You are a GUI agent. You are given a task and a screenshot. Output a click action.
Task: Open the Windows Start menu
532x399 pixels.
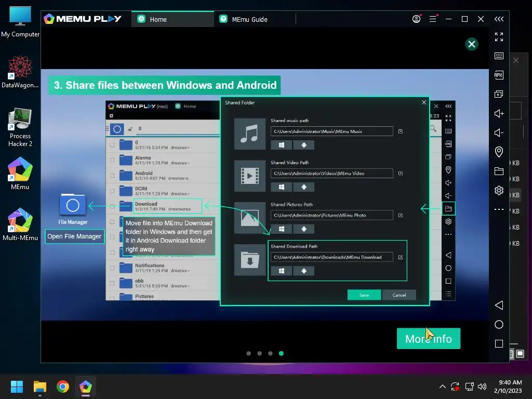pos(17,387)
